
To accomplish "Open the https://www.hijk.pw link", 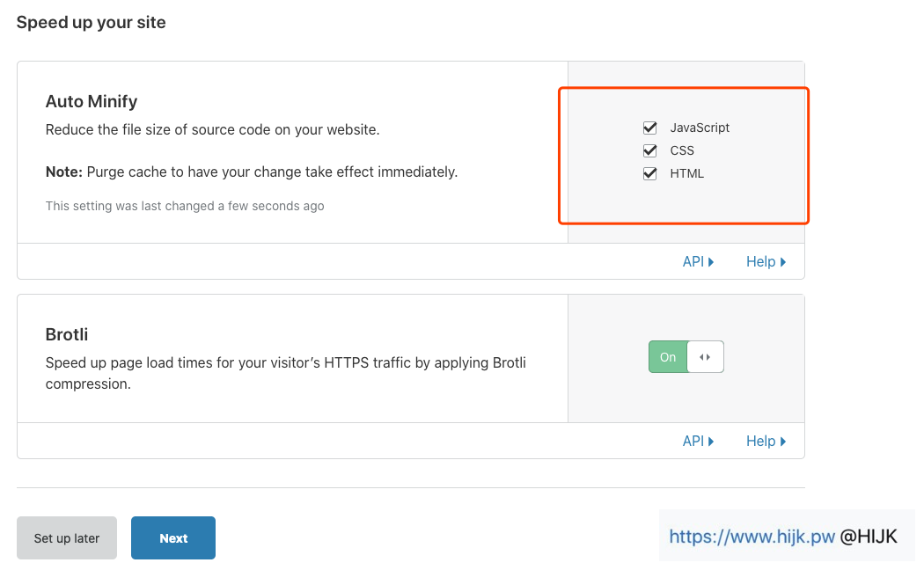I will point(752,537).
